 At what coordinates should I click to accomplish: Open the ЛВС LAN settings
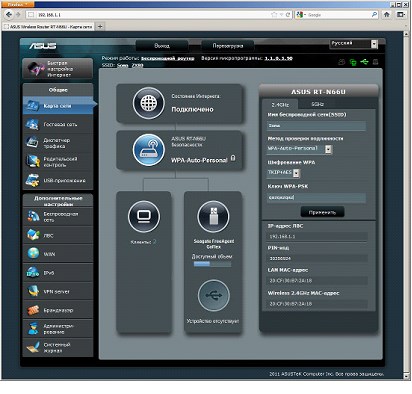click(x=58, y=235)
